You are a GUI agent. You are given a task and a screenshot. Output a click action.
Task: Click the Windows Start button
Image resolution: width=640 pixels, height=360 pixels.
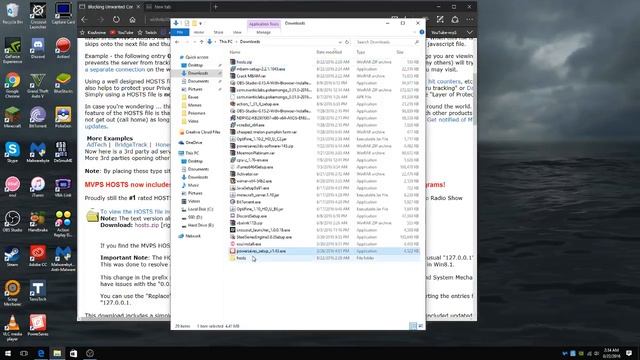pos(7,353)
